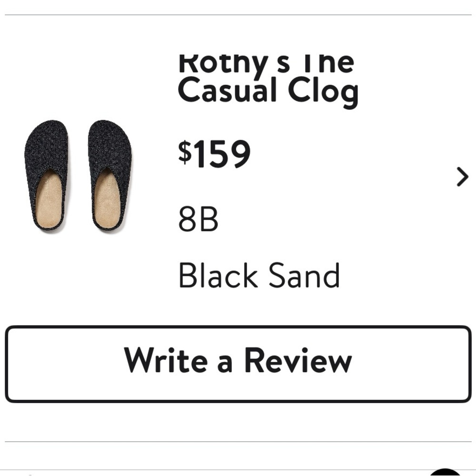This screenshot has height=476, width=476.
Task: Open the Rothy's The Casual Clog title link
Action: coord(269,76)
